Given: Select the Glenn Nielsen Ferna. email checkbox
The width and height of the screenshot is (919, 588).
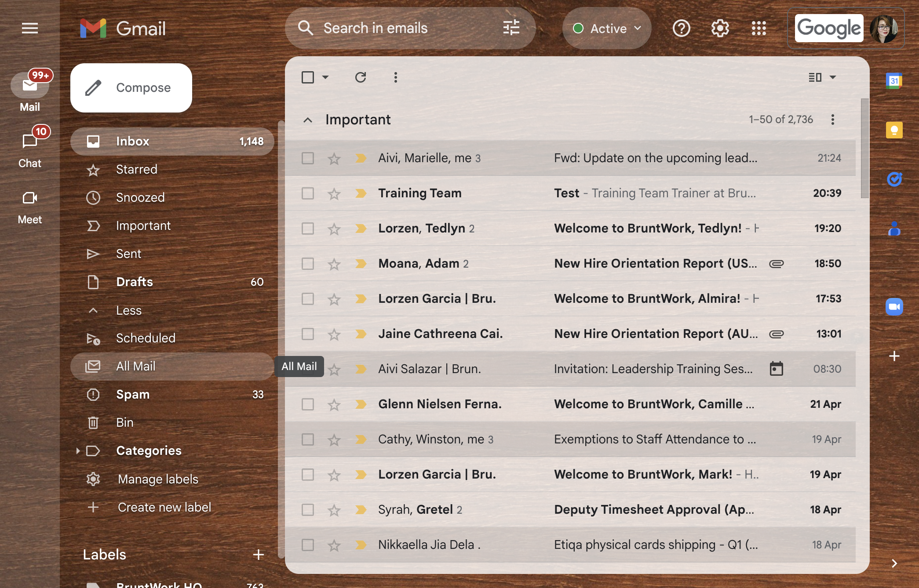Looking at the screenshot, I should click(308, 404).
